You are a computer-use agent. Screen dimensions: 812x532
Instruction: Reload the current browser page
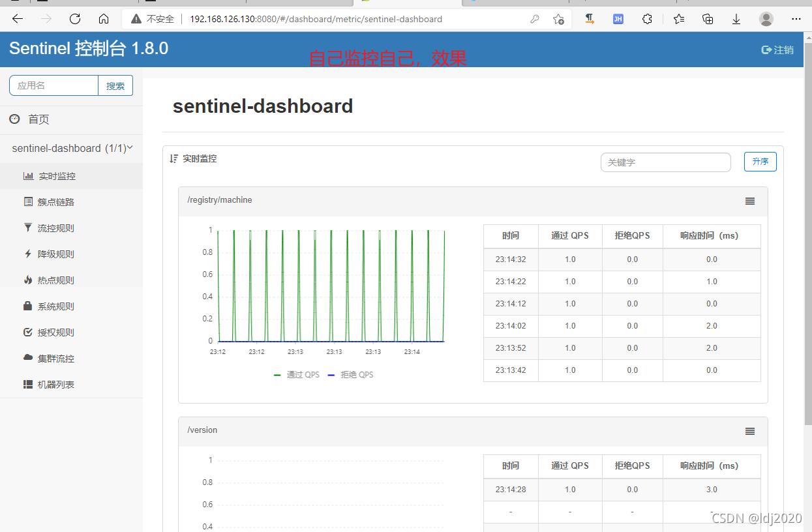click(75, 19)
